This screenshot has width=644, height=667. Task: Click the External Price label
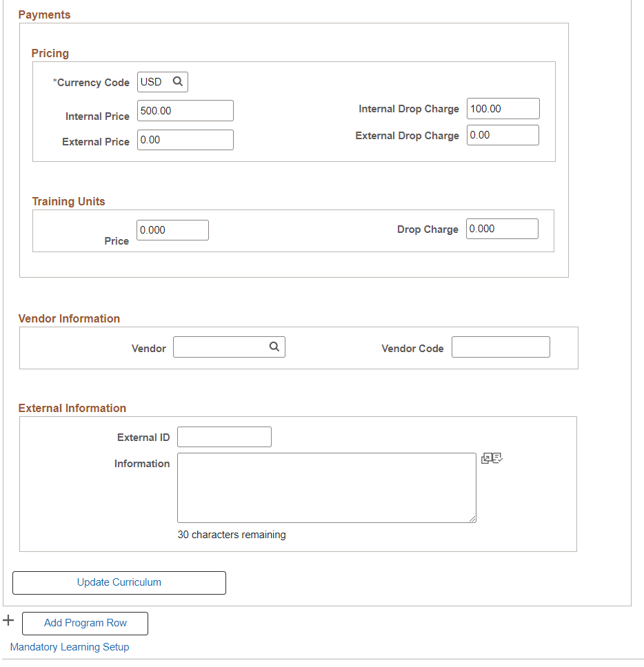pos(96,142)
